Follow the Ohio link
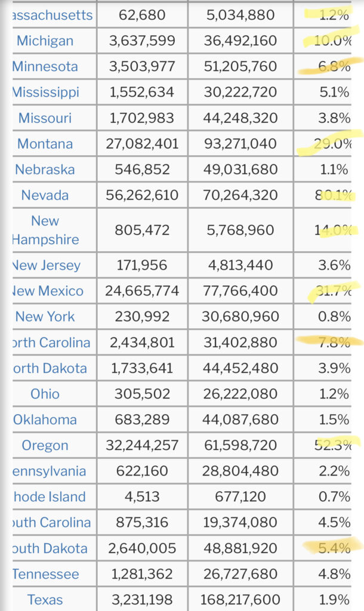This screenshot has height=611, width=364. [x=45, y=393]
